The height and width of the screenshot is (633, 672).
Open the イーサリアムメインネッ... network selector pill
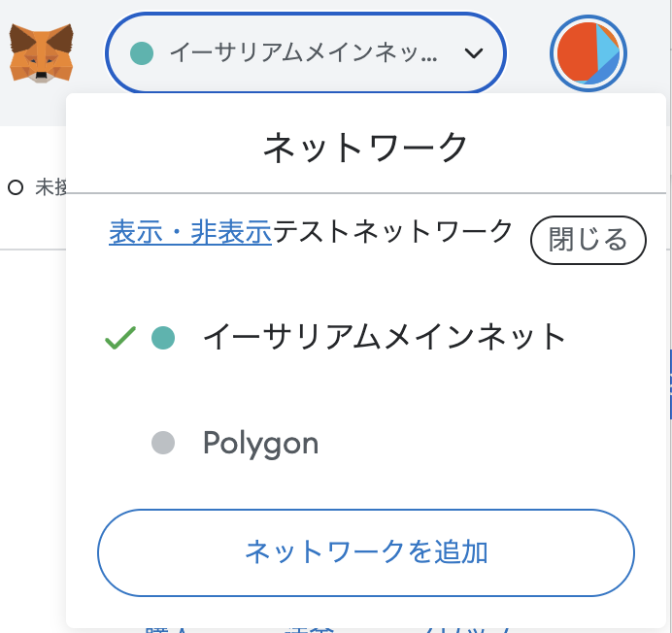coord(306,53)
